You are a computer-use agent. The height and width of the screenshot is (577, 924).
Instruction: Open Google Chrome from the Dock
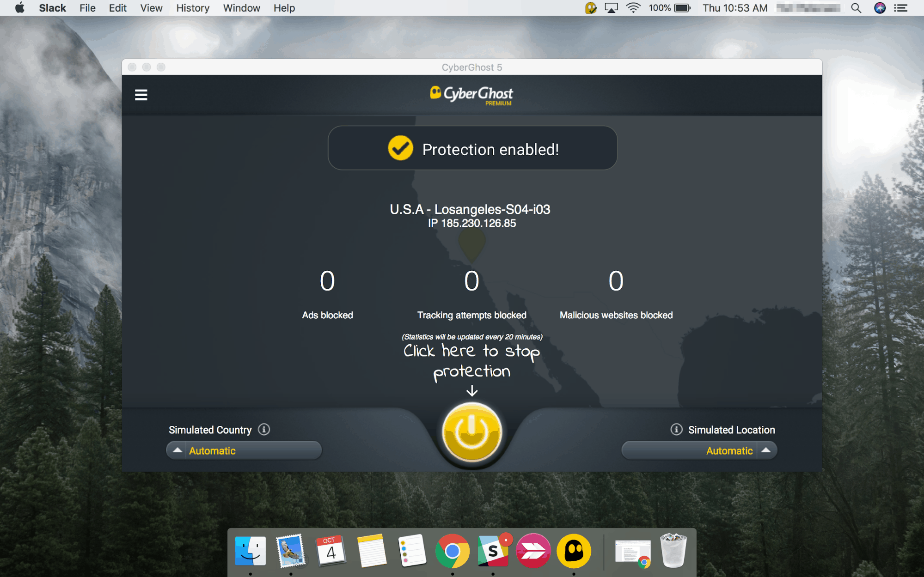(x=453, y=551)
